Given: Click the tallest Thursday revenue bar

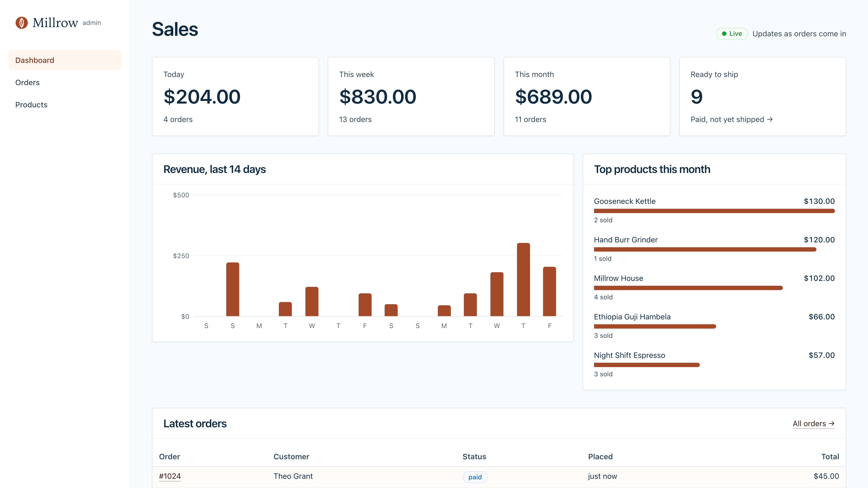Looking at the screenshot, I should 523,280.
